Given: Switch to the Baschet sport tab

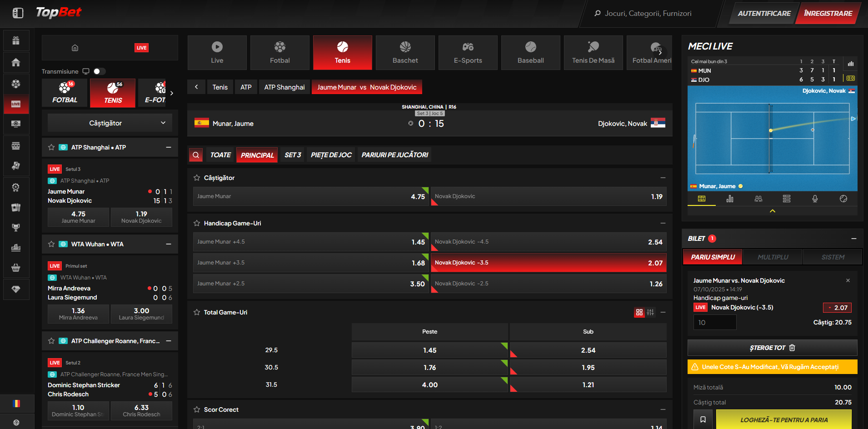Looking at the screenshot, I should pyautogui.click(x=405, y=53).
